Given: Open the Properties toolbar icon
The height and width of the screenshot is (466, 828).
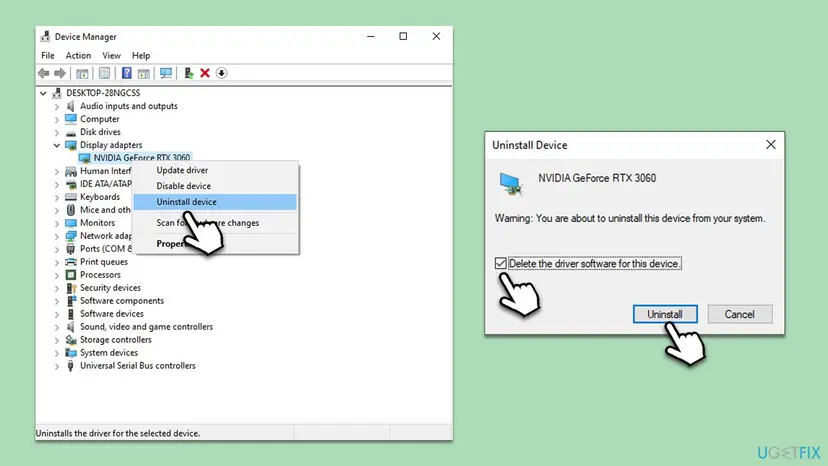Looking at the screenshot, I should pos(105,73).
